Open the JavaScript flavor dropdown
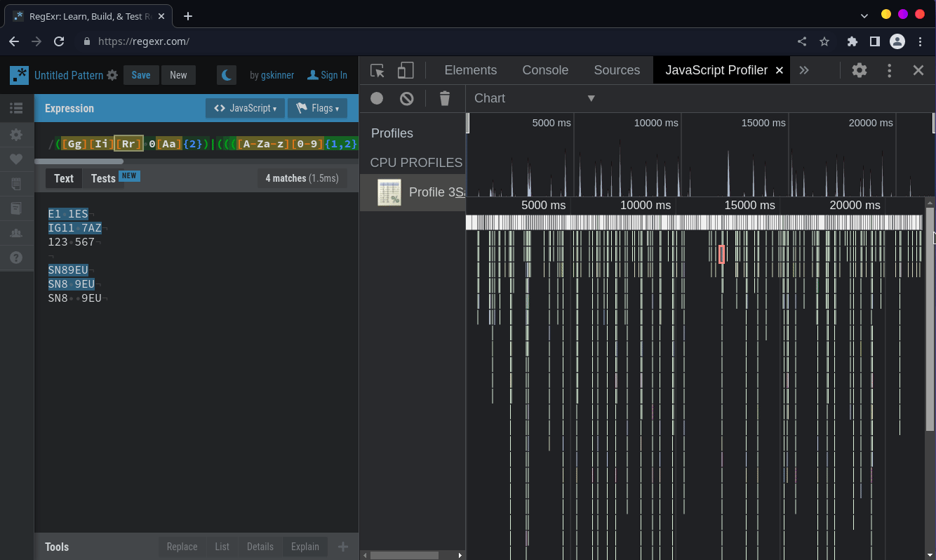Image resolution: width=936 pixels, height=560 pixels. tap(245, 108)
